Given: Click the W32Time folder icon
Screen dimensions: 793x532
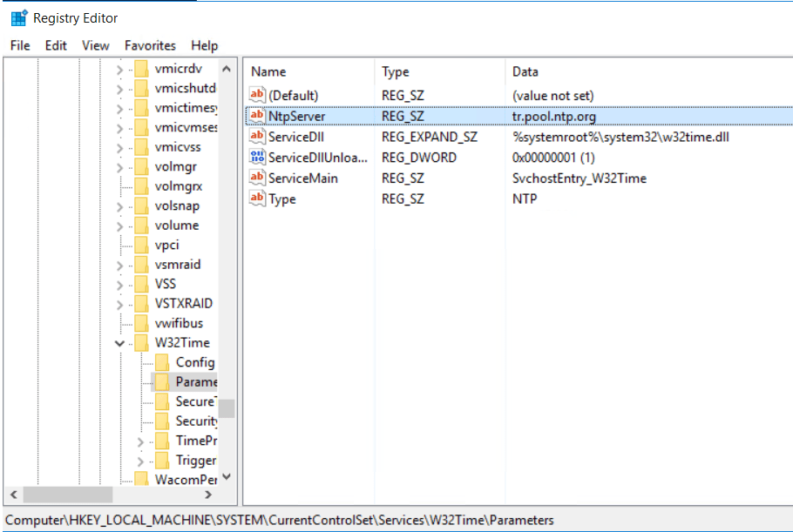Looking at the screenshot, I should click(141, 343).
